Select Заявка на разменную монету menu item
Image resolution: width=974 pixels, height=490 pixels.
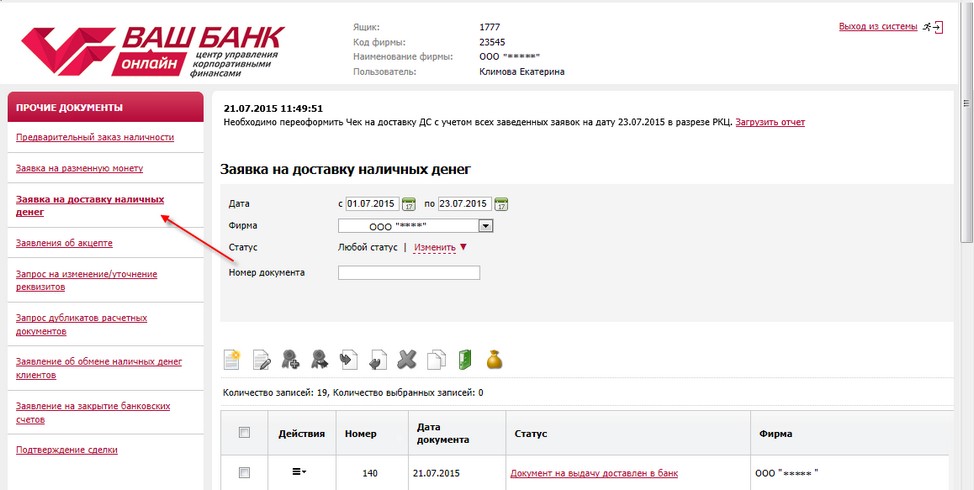[79, 168]
